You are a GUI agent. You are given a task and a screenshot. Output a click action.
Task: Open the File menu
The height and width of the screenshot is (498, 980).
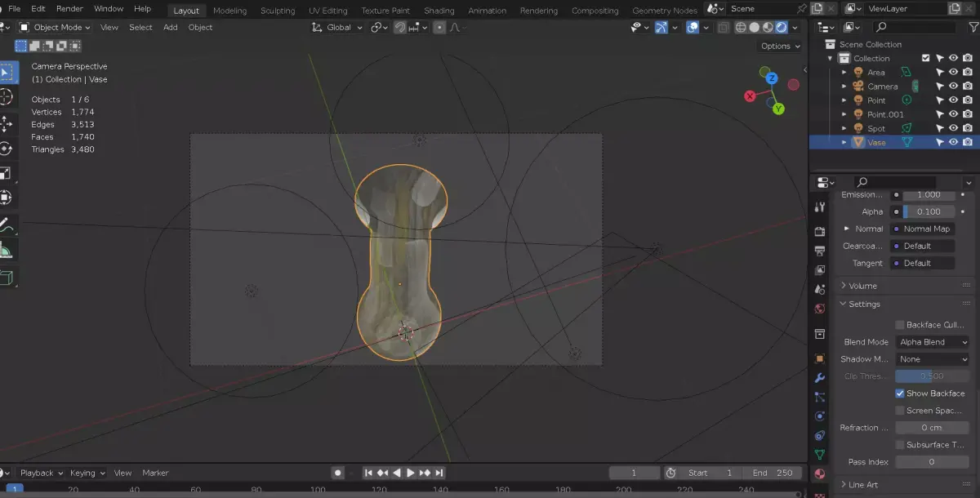pyautogui.click(x=15, y=8)
